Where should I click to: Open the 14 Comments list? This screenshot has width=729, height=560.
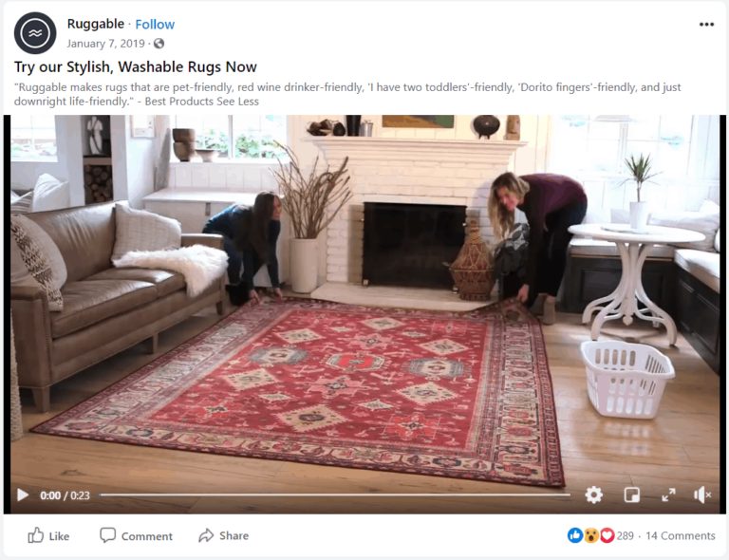pos(681,536)
